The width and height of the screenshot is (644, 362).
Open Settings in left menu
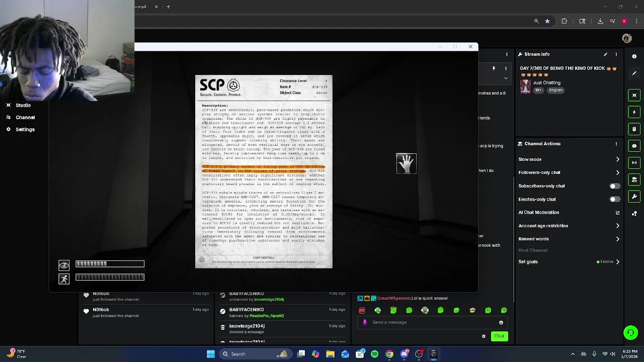[25, 129]
